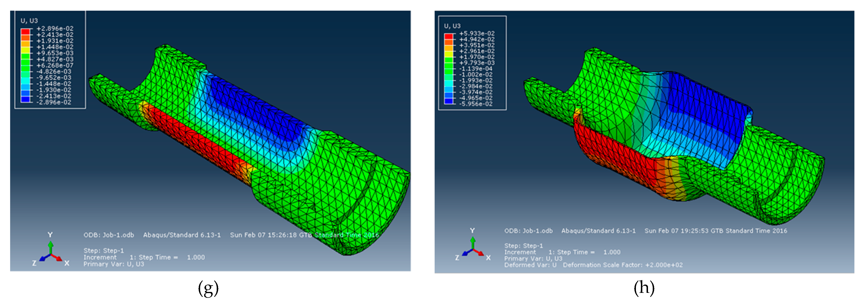868x304 pixels.
Task: Click the 'Step: Step-1' label in left viewport
Action: (x=103, y=251)
